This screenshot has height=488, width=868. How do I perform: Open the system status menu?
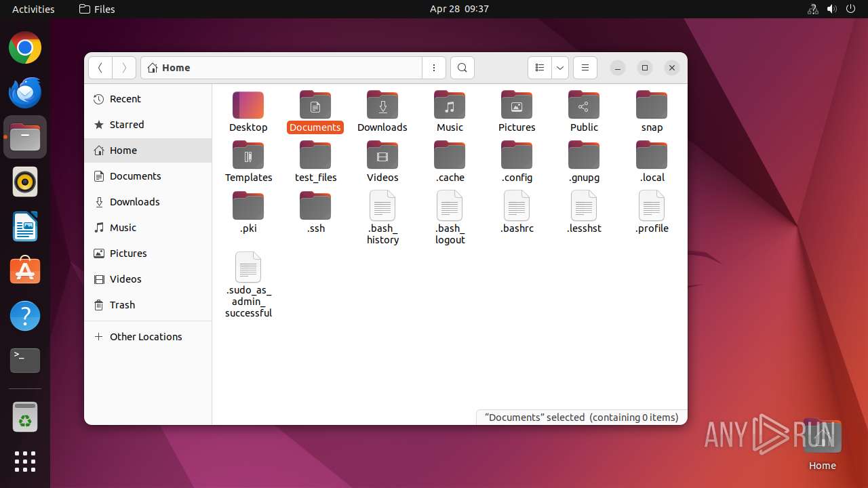831,9
